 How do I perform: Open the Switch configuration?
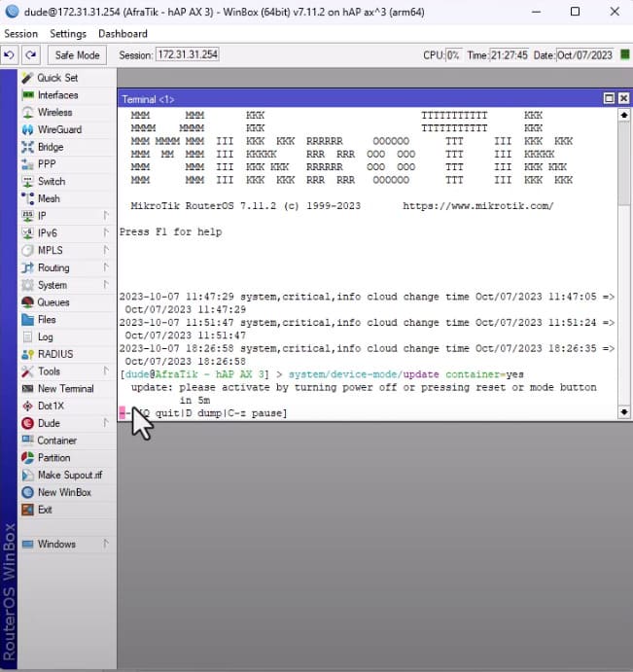[x=51, y=181]
